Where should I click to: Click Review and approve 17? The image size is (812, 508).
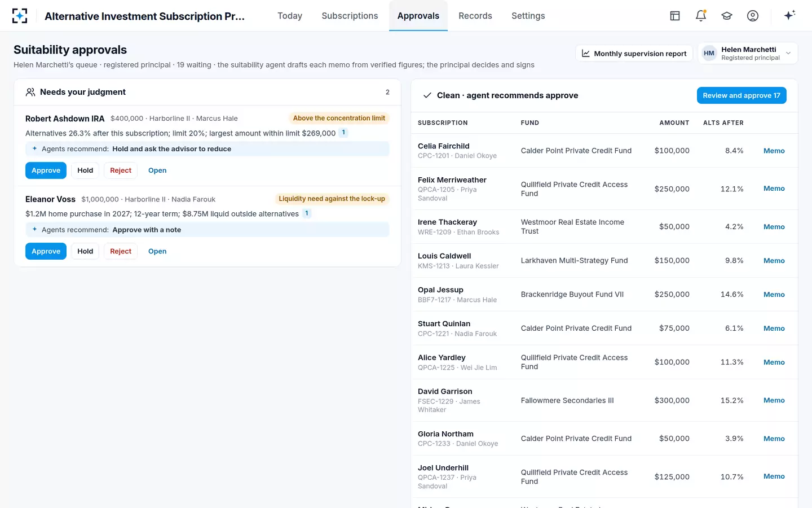point(742,95)
